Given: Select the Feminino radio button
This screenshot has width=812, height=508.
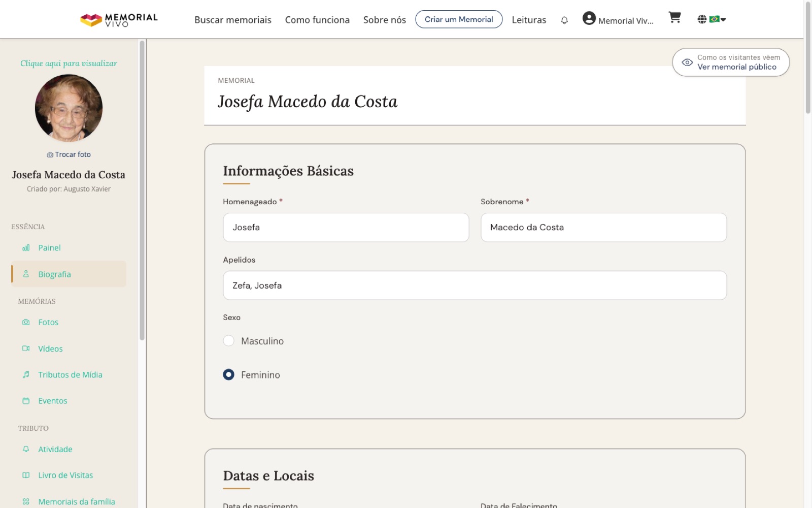Looking at the screenshot, I should 229,374.
